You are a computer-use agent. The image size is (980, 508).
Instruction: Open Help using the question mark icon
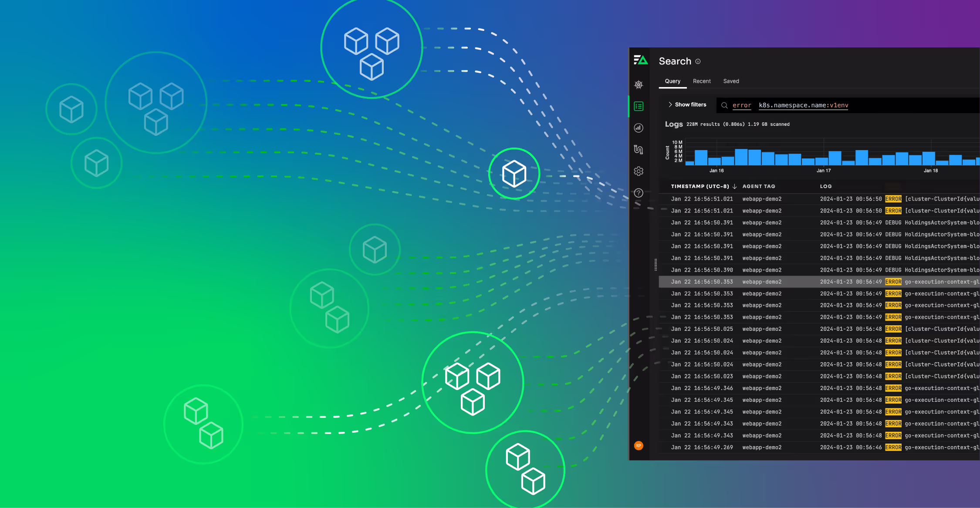[639, 193]
